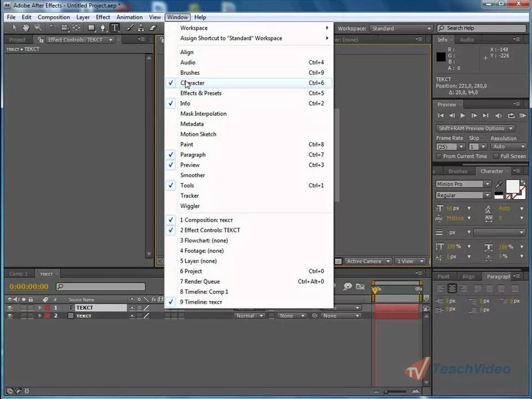Open the Regular font style dropdown

(463, 196)
